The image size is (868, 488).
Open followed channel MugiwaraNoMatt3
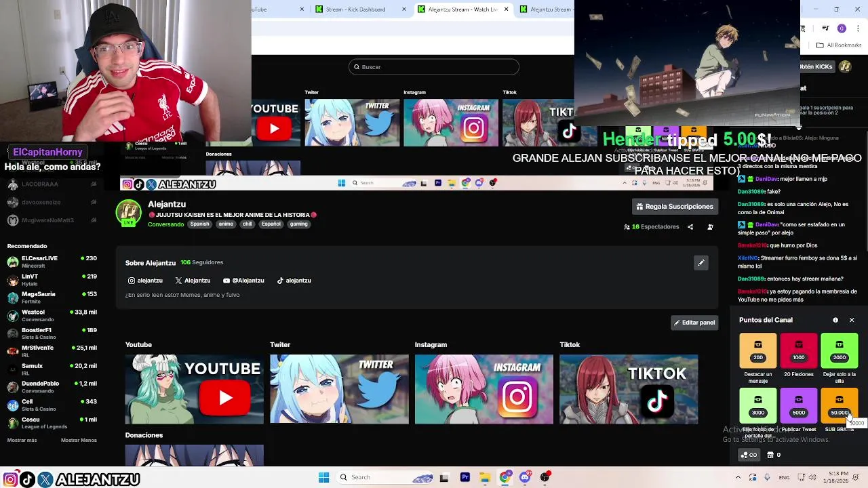52,220
